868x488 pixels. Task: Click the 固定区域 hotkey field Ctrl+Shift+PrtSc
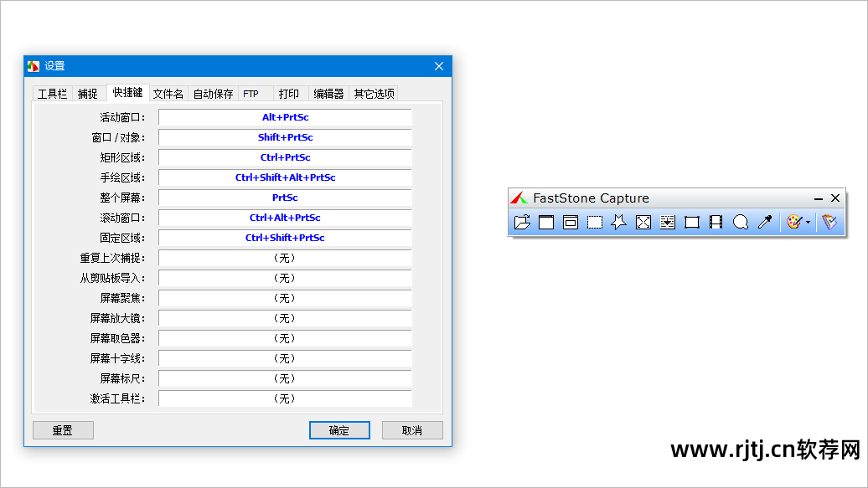coord(285,238)
